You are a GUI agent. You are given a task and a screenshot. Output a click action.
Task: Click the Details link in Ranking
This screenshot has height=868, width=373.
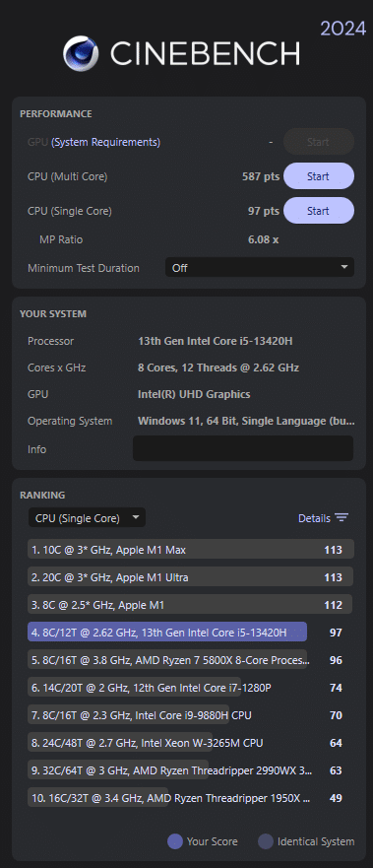314,518
